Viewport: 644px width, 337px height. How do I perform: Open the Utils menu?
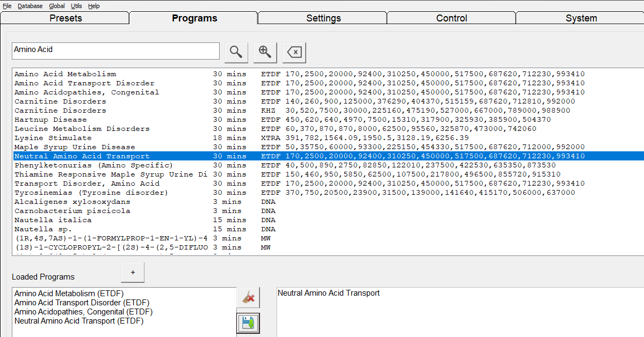click(76, 6)
